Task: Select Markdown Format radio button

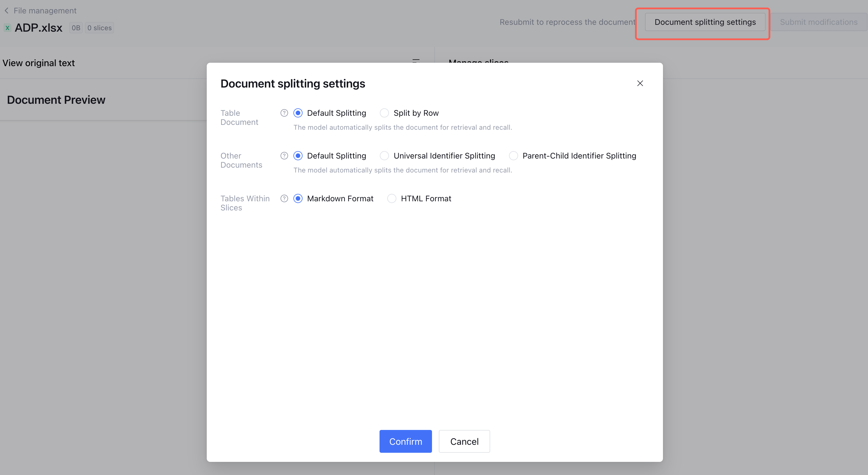Action: [298, 198]
